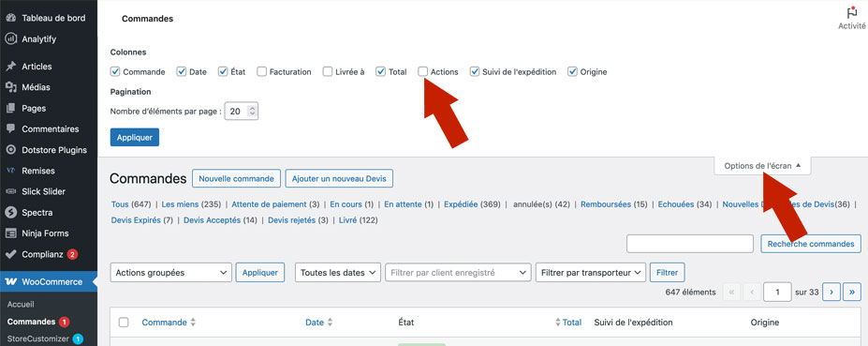Filter orders by En attente status
This screenshot has height=346, width=868.
click(x=409, y=204)
